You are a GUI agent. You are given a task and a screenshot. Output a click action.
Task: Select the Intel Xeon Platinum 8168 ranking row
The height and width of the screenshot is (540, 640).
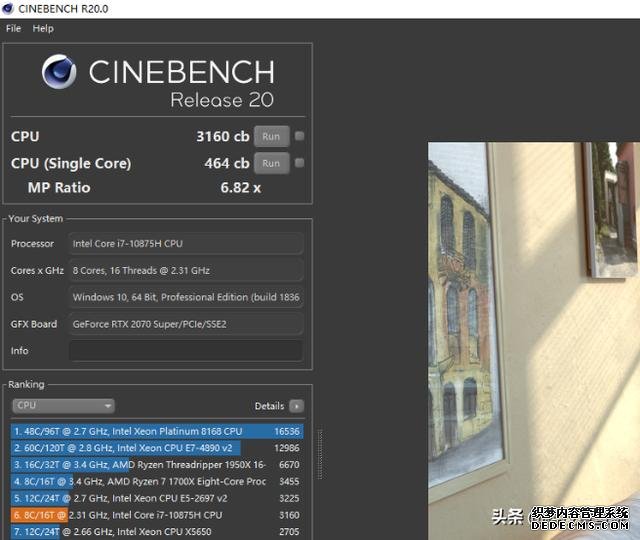pyautogui.click(x=157, y=431)
